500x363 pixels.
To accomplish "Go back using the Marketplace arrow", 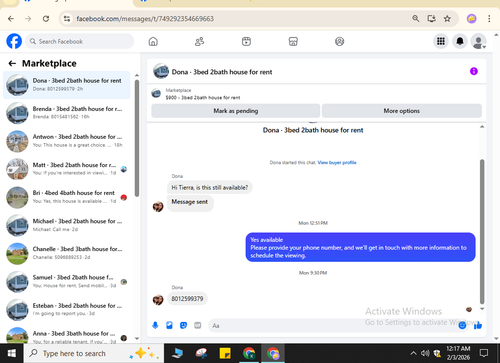I will (x=12, y=63).
